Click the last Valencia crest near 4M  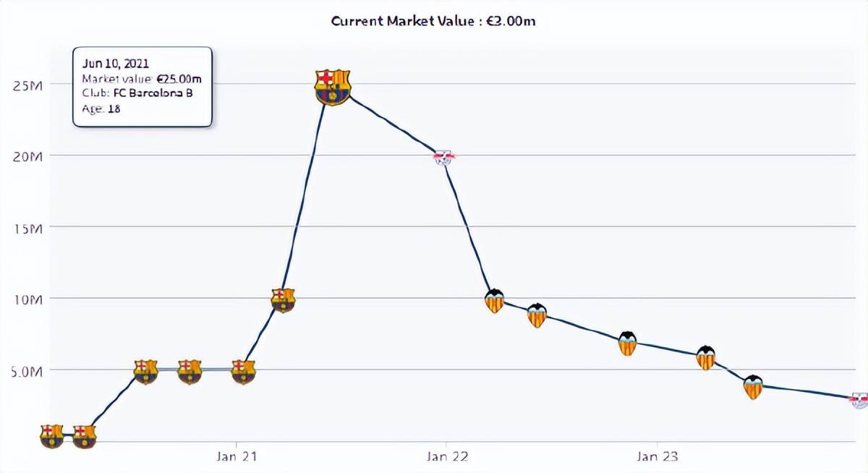coord(753,388)
